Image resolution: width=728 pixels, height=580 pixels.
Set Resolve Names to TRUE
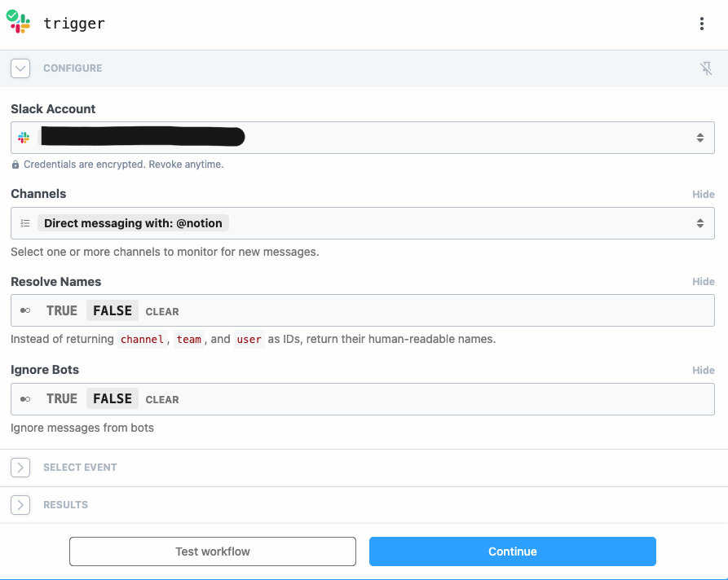click(x=62, y=311)
